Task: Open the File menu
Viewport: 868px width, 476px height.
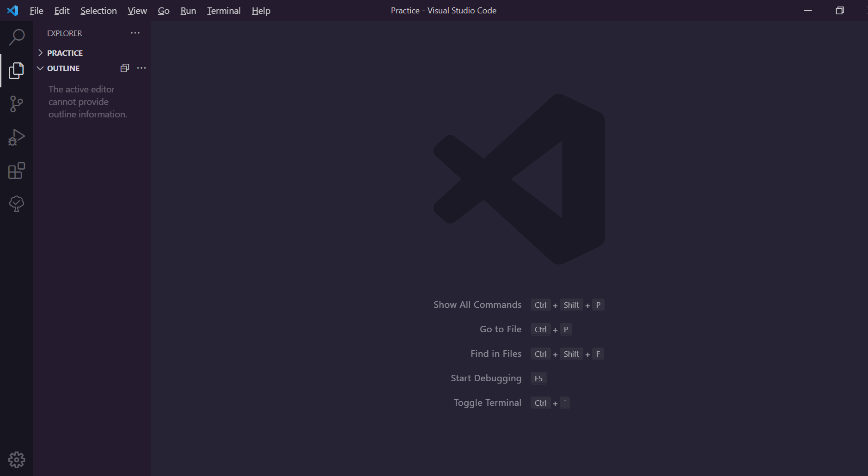Action: click(x=37, y=11)
